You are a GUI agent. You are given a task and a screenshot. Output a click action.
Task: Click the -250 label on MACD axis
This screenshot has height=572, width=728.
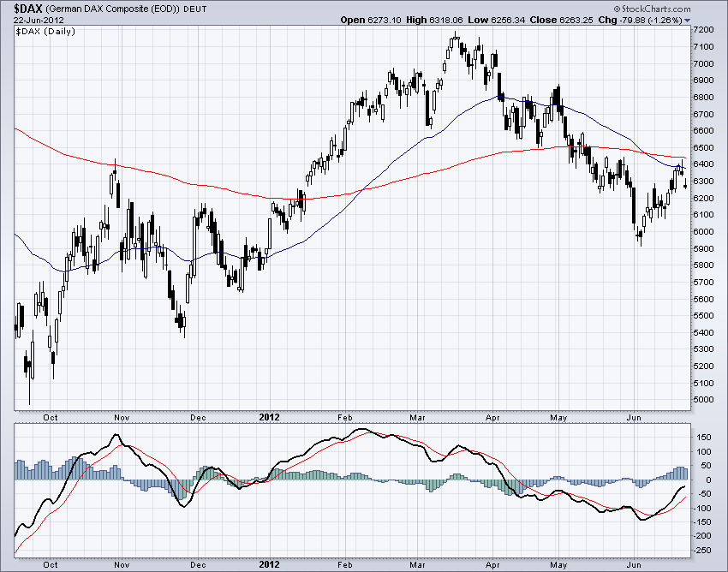(702, 551)
